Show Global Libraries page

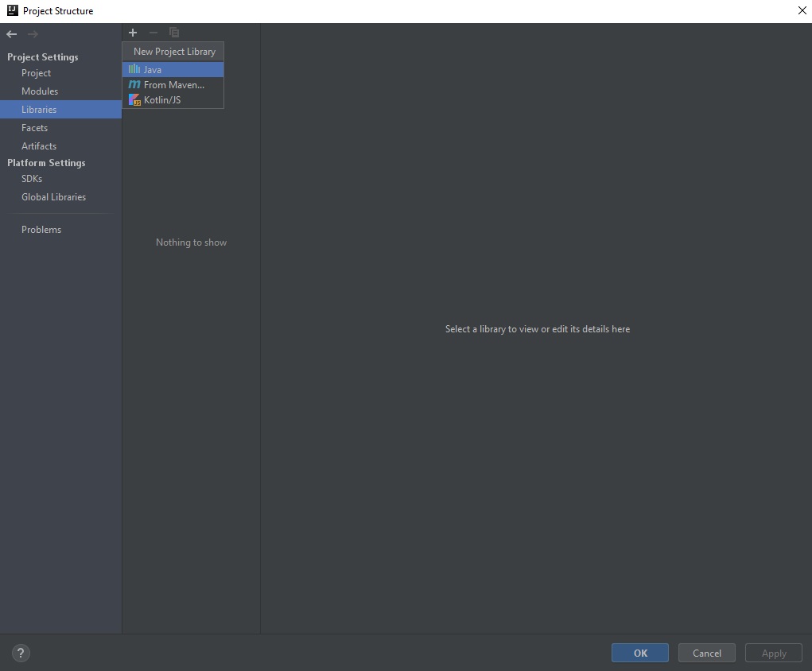click(53, 197)
